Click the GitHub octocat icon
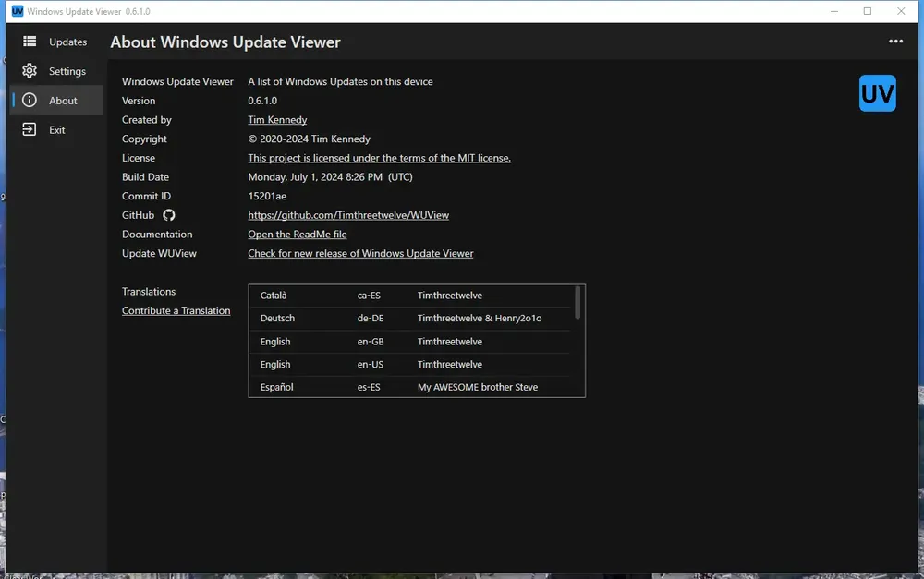 point(169,215)
